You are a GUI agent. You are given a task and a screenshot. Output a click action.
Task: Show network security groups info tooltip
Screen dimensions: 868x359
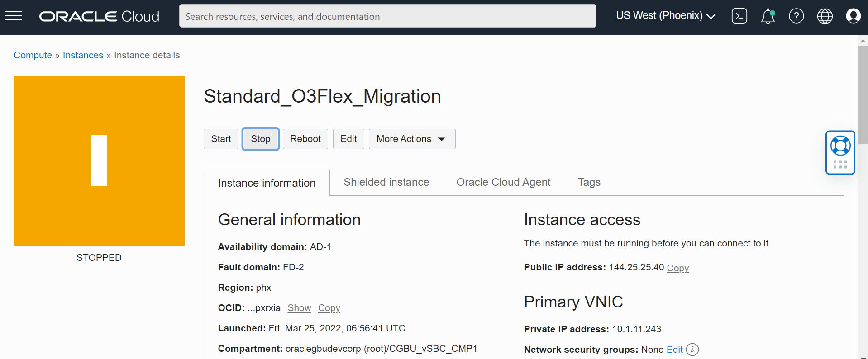click(692, 350)
